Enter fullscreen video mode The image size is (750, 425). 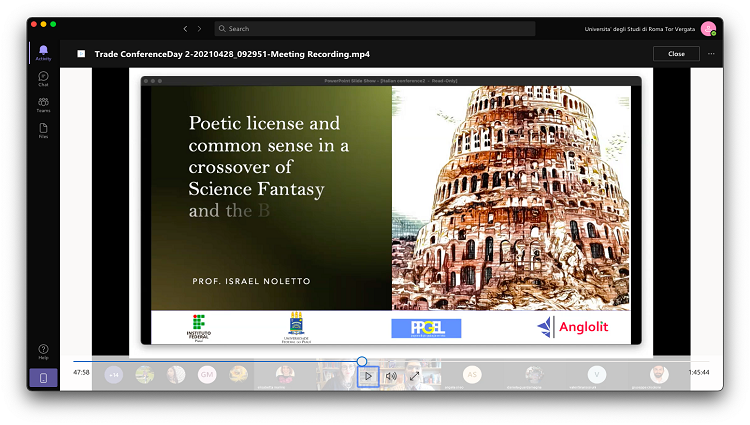[x=414, y=376]
